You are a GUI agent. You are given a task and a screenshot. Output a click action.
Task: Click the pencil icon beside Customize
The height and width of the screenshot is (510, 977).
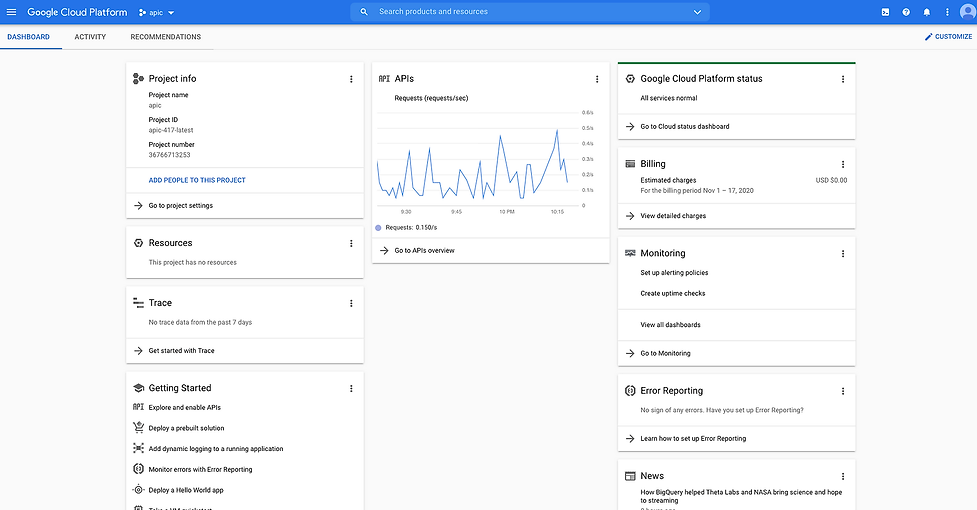coord(928,37)
